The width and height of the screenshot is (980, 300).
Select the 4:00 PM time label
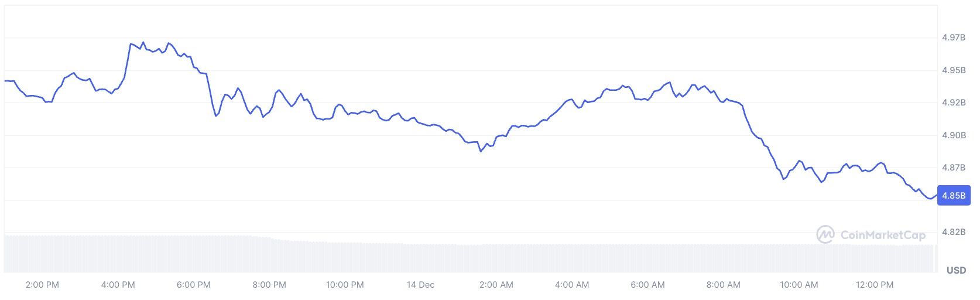(x=118, y=285)
